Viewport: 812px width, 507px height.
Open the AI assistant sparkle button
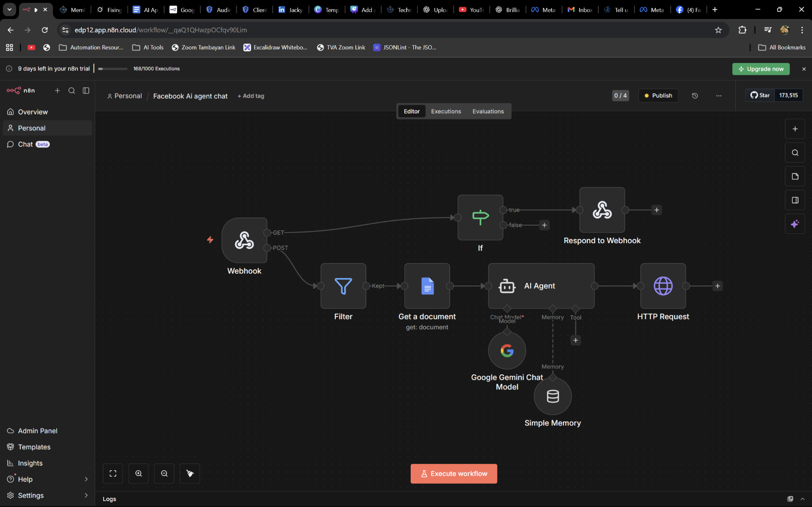pyautogui.click(x=795, y=224)
